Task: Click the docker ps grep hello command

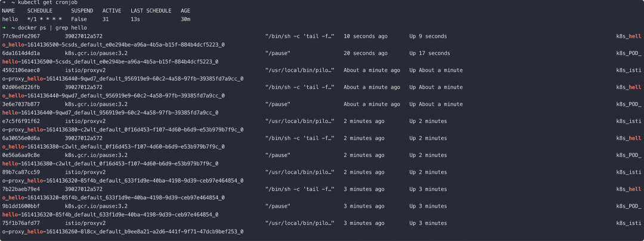Action: [52, 28]
